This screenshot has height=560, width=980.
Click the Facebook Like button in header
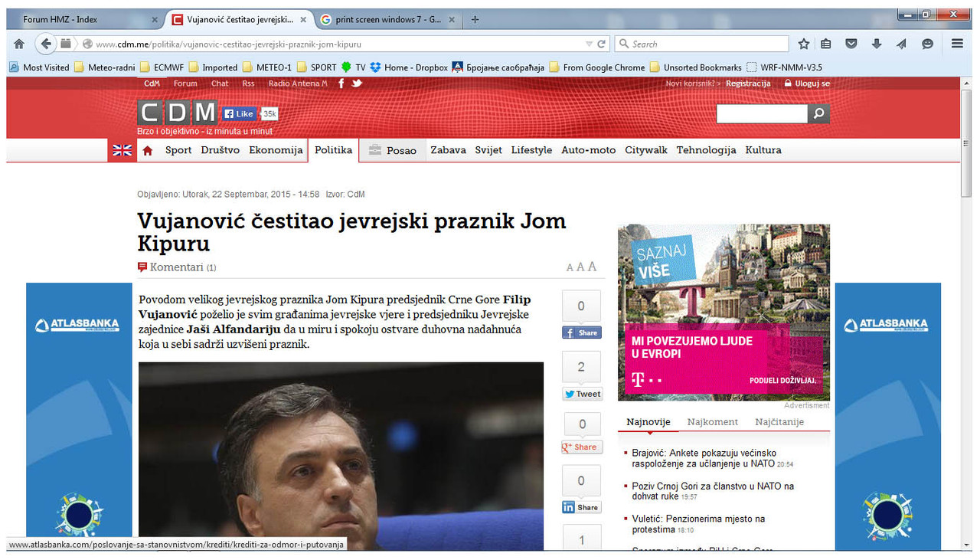pos(239,114)
